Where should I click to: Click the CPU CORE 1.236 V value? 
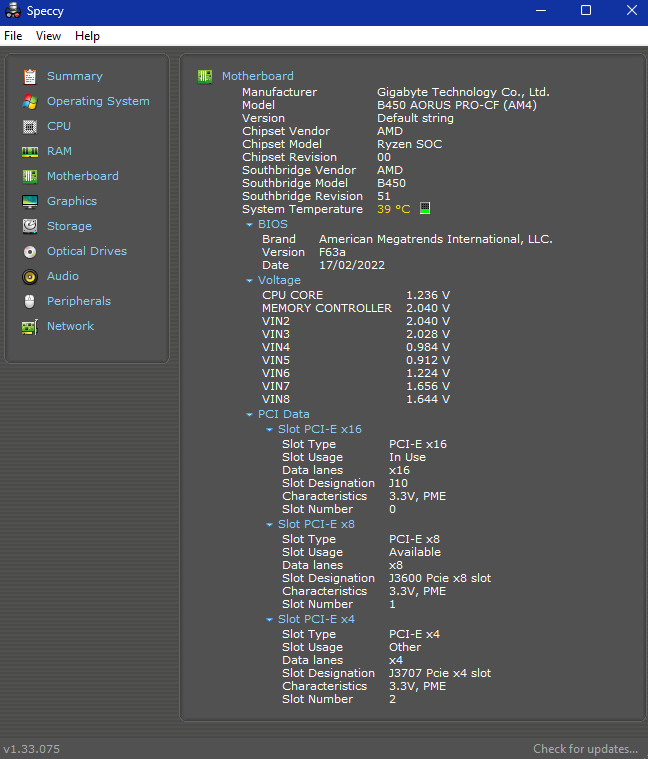tap(428, 295)
